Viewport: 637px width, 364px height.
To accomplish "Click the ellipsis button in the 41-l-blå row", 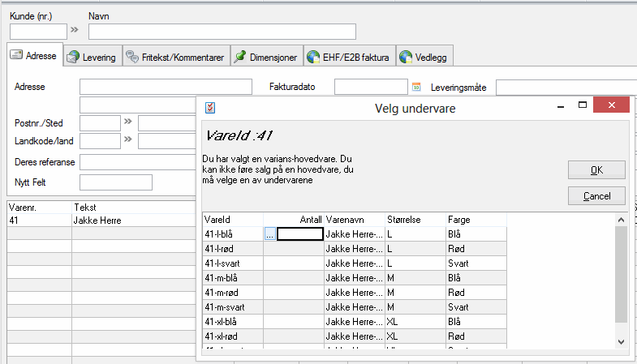I will tap(269, 233).
